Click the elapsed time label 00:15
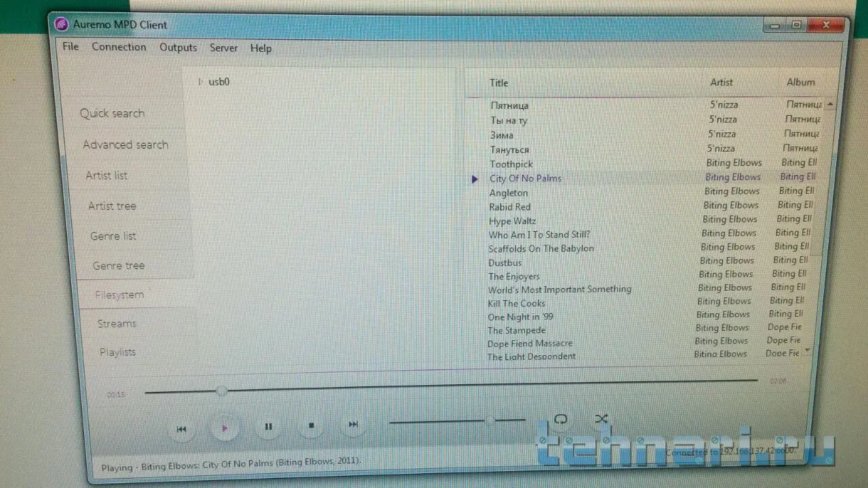Screen dimensions: 868x488 click(x=116, y=394)
